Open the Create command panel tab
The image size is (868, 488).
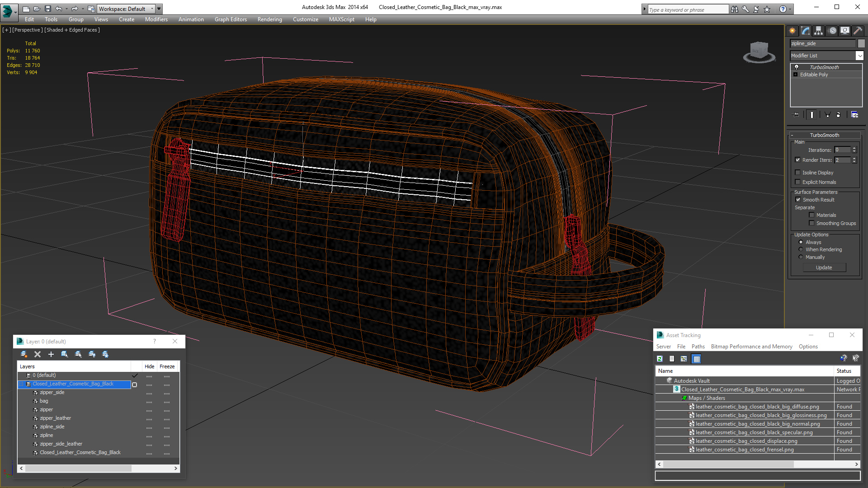pos(793,31)
